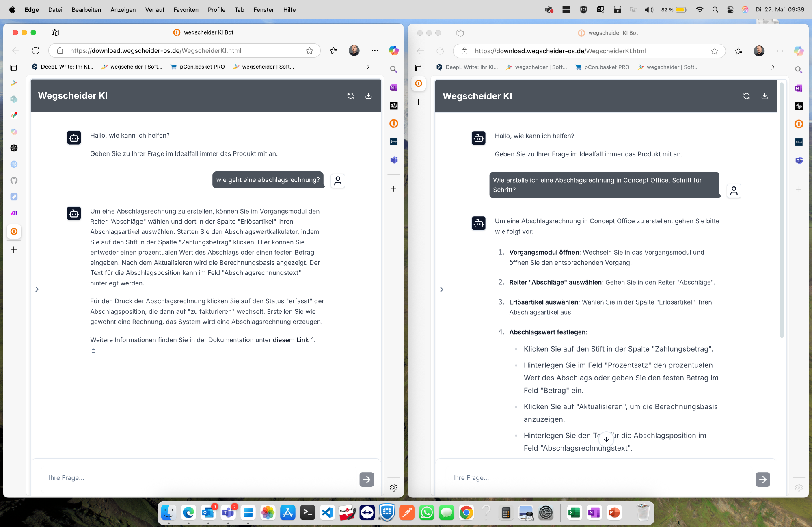
Task: Click download icon in left Wegscheider KI header
Action: [368, 96]
